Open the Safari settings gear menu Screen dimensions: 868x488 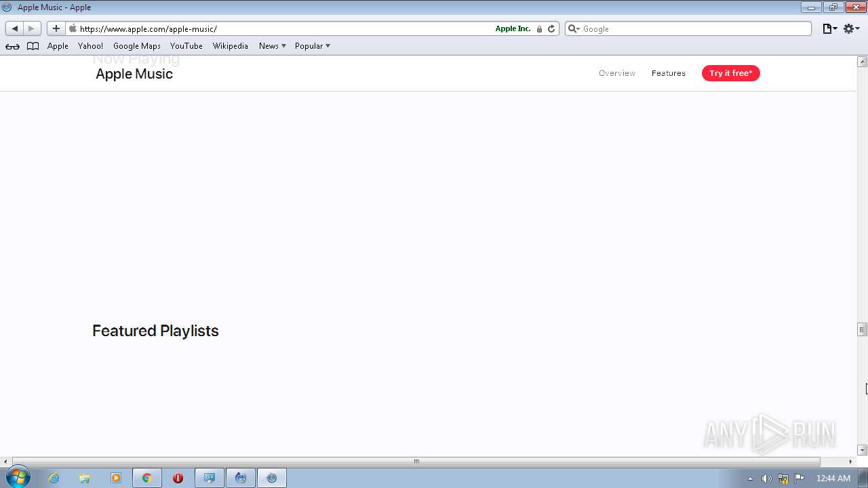852,28
